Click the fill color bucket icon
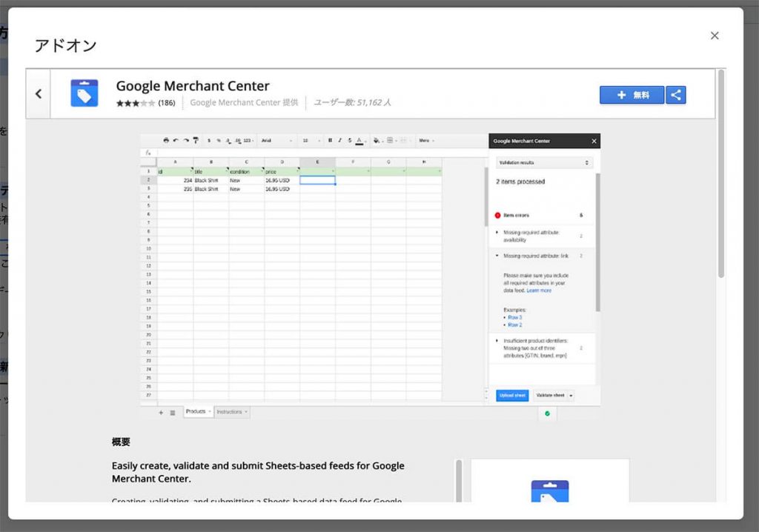The image size is (759, 532). coord(376,140)
